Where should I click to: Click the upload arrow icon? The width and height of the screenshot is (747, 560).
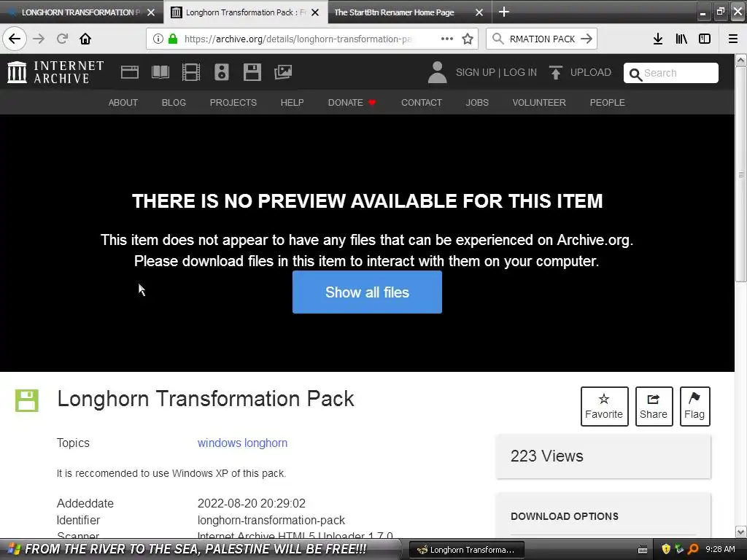pyautogui.click(x=555, y=72)
